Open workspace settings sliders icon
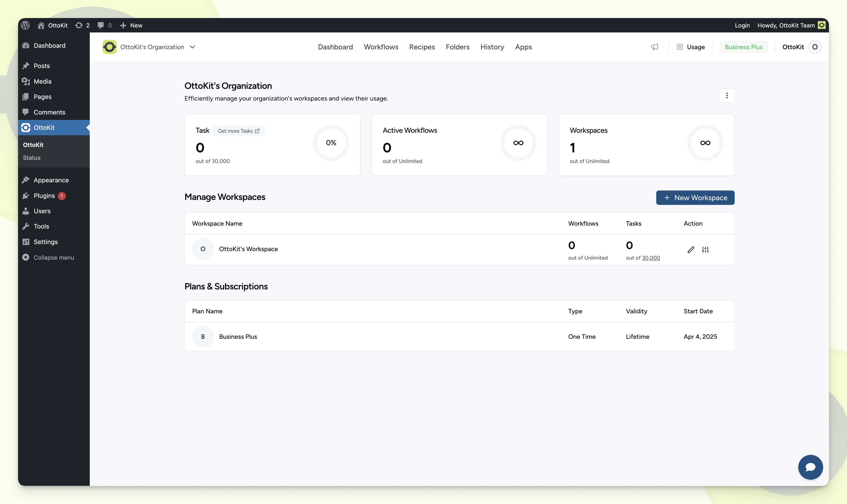847x504 pixels. (705, 250)
